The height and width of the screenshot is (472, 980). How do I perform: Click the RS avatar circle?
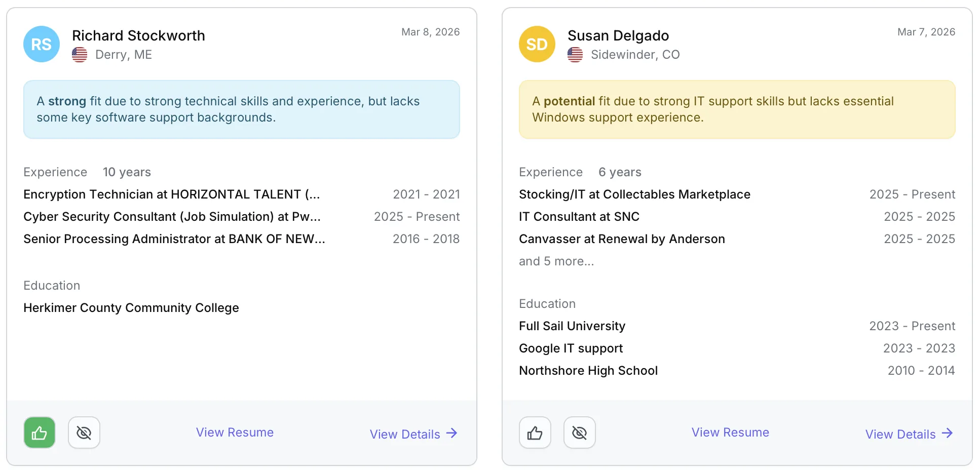[42, 45]
